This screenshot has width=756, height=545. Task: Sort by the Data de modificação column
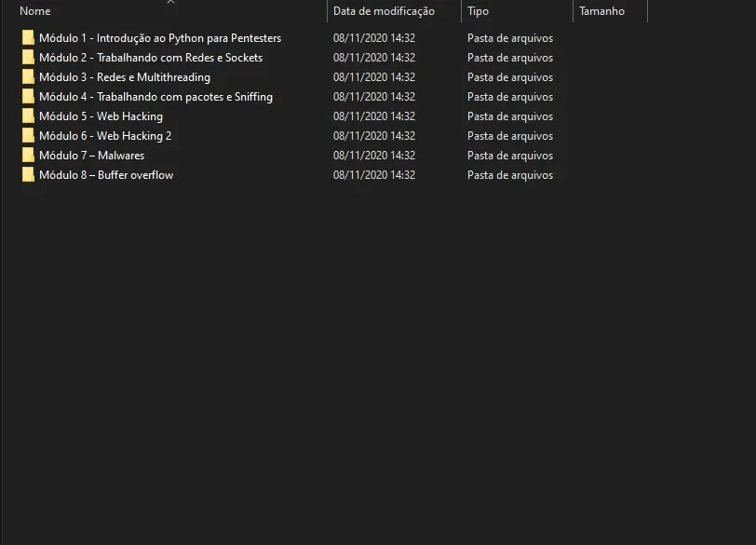384,11
